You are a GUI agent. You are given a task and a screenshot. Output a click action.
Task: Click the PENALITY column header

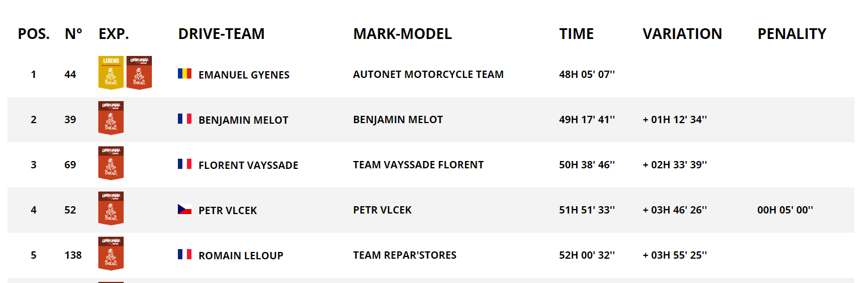coord(792,34)
